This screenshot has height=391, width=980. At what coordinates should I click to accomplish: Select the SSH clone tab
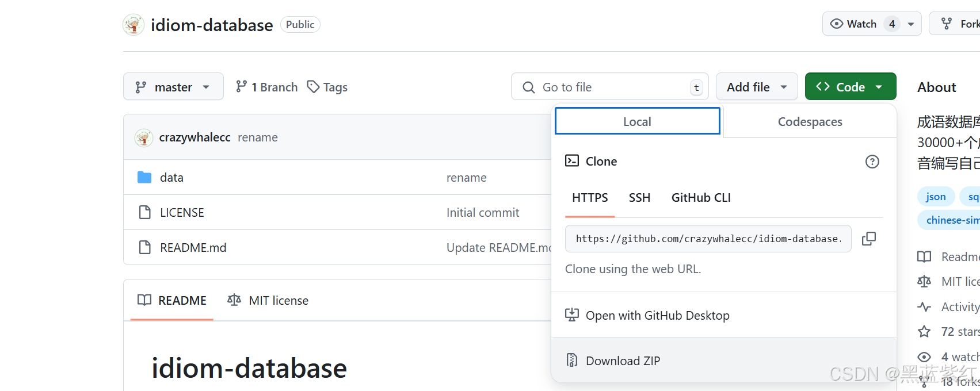639,198
